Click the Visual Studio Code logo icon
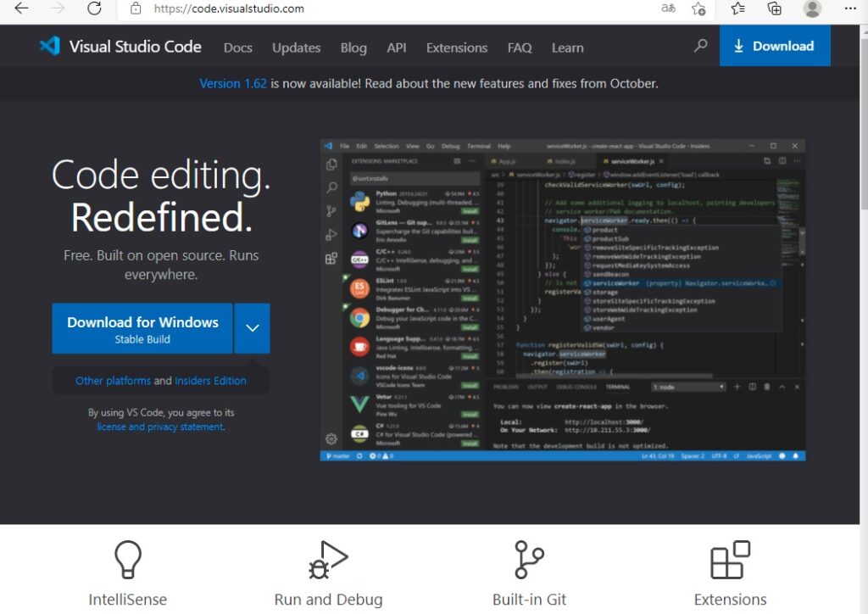 (50, 46)
